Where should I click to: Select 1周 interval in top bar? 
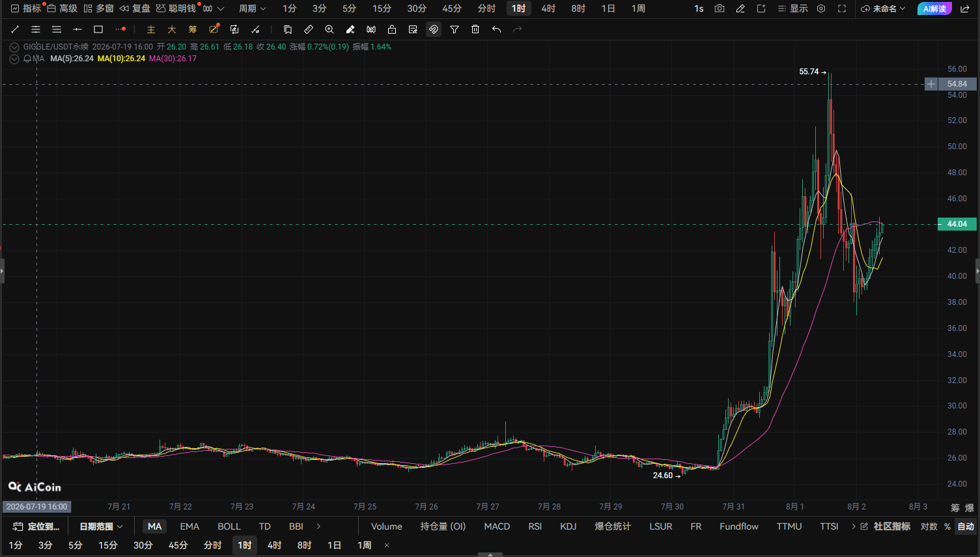[638, 8]
